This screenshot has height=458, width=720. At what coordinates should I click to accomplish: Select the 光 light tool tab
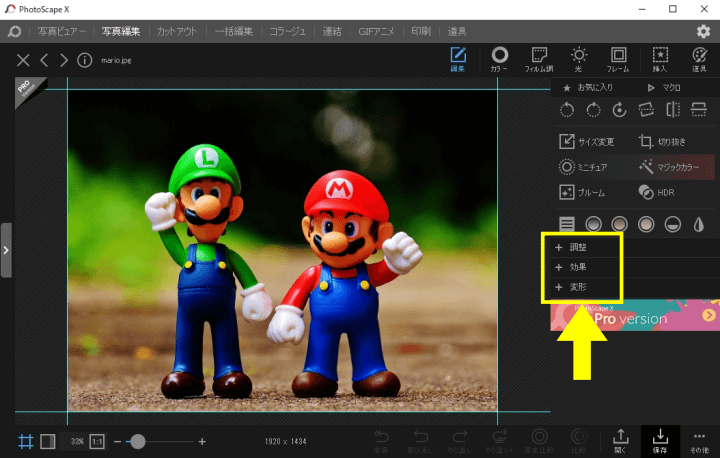click(579, 60)
